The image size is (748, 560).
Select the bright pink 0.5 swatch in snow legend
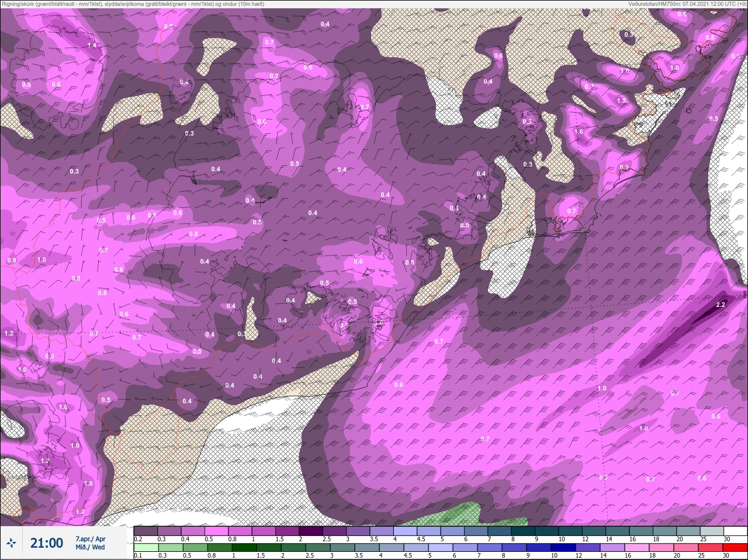(x=216, y=531)
